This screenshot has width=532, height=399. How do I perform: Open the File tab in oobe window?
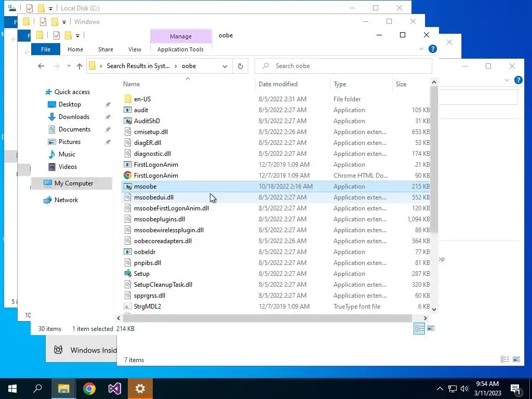pyautogui.click(x=46, y=49)
